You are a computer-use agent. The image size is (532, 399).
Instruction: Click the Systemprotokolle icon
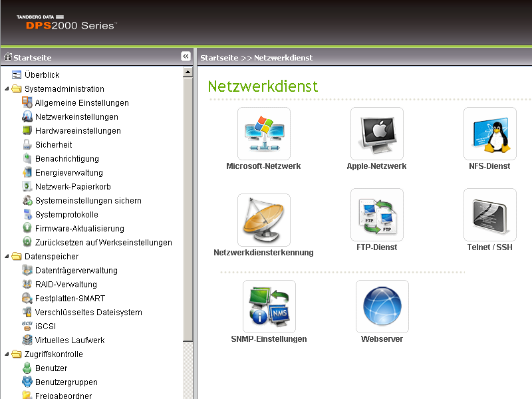(x=27, y=214)
